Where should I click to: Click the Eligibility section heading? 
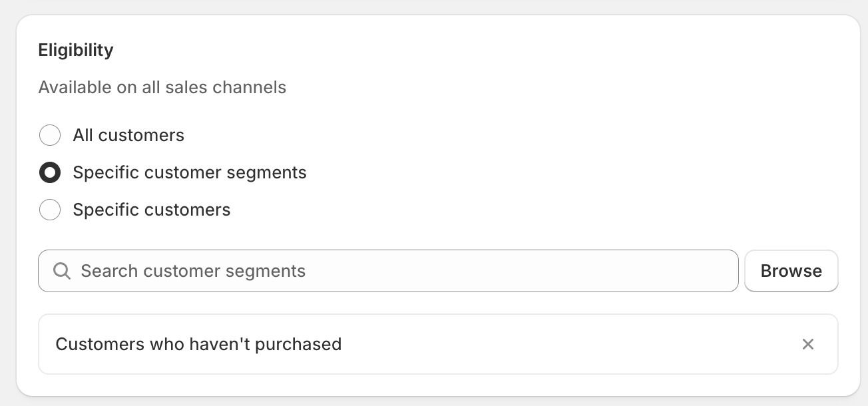[76, 50]
